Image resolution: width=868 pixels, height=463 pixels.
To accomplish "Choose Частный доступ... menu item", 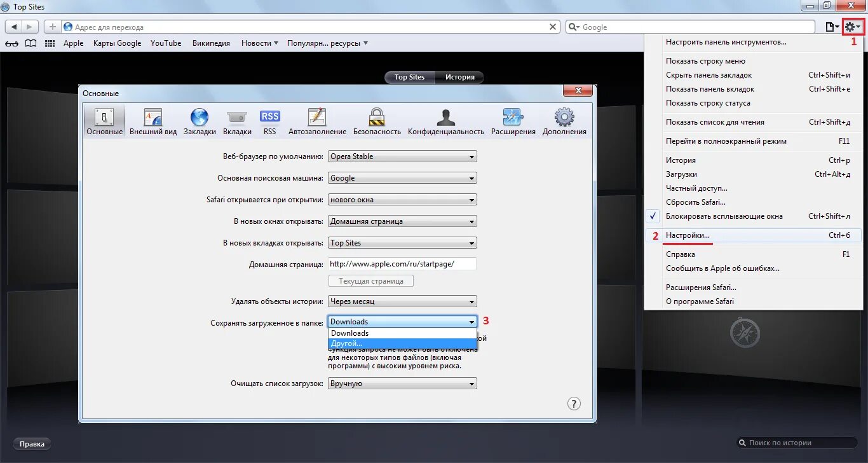I will 753,188.
